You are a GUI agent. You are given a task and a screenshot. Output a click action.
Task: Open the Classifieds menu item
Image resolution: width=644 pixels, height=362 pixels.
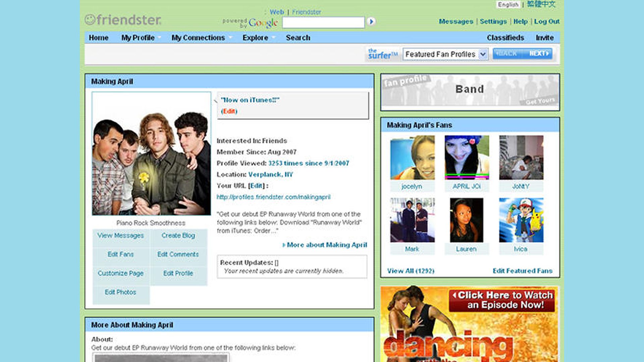tap(505, 38)
